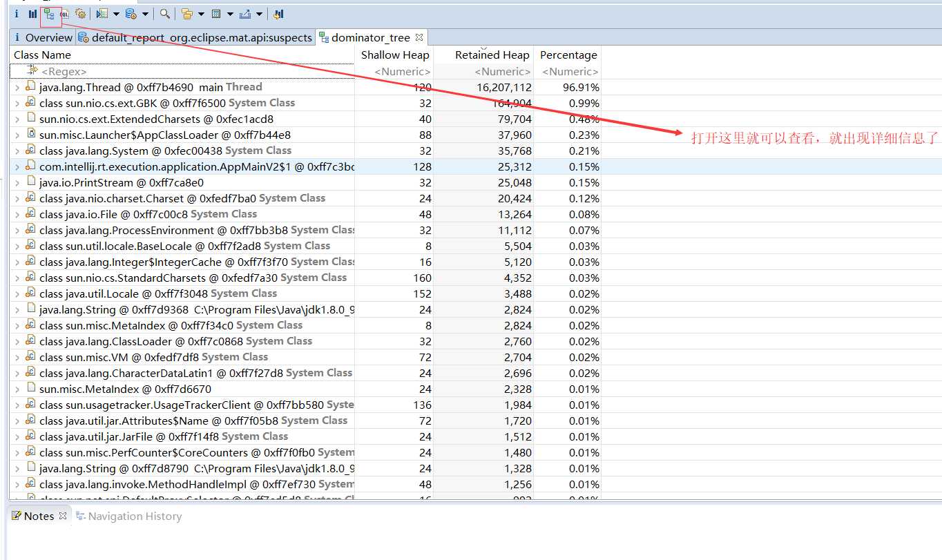Select the ProcessEnvironment class row
The width and height of the screenshot is (942, 560).
click(305, 230)
